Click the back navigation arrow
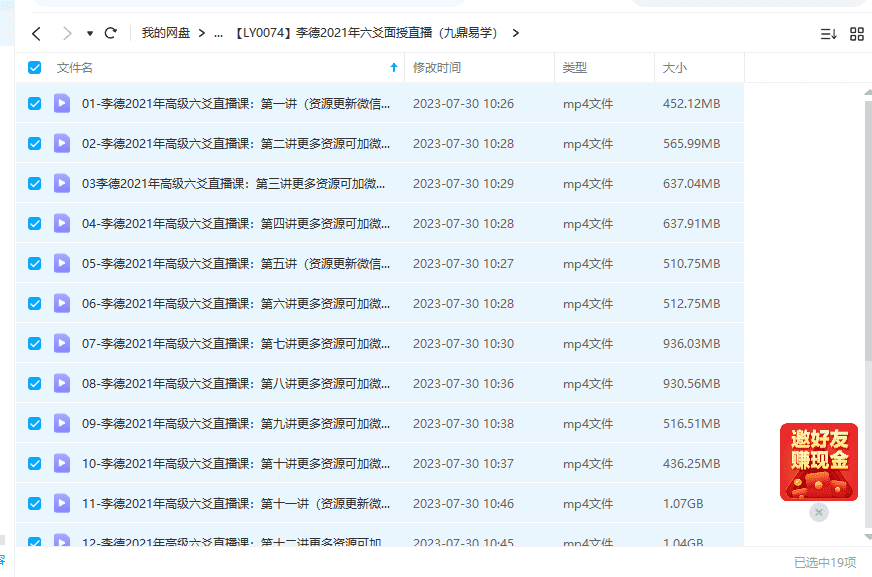This screenshot has height=577, width=872. 36,33
